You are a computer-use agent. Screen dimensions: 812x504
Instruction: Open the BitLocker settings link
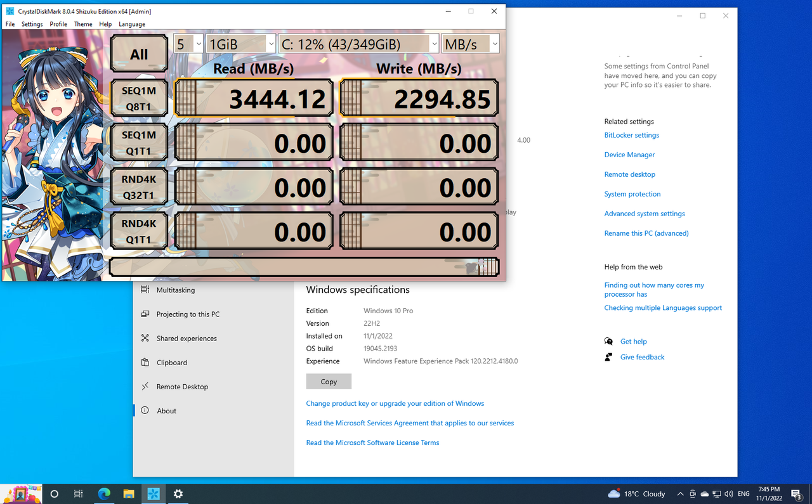point(632,135)
